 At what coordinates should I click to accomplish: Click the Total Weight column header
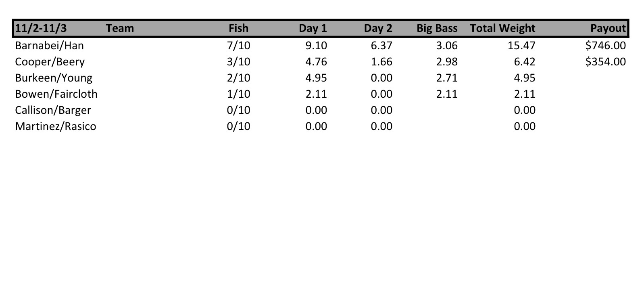(x=502, y=28)
